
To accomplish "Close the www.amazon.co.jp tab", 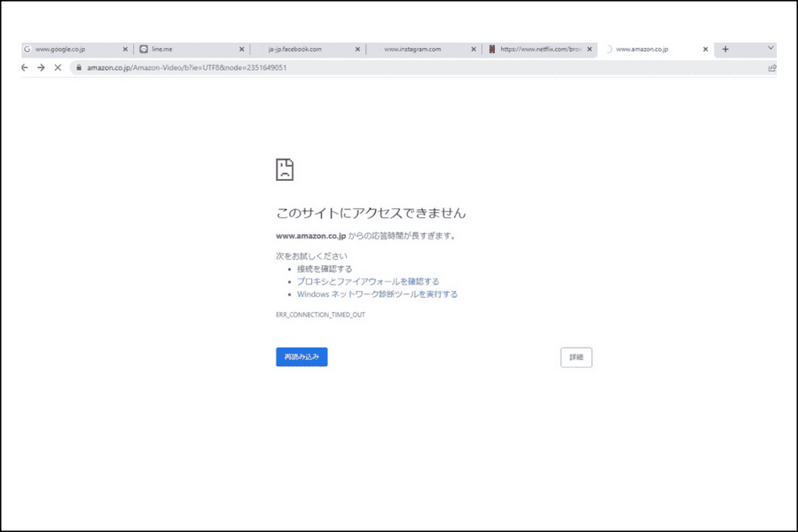I will tap(706, 50).
